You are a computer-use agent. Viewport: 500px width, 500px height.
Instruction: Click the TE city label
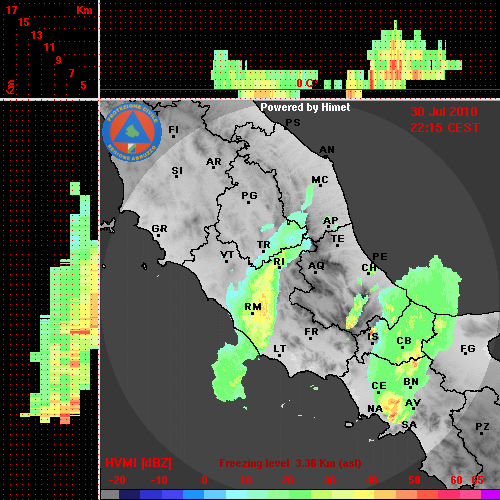pos(337,239)
